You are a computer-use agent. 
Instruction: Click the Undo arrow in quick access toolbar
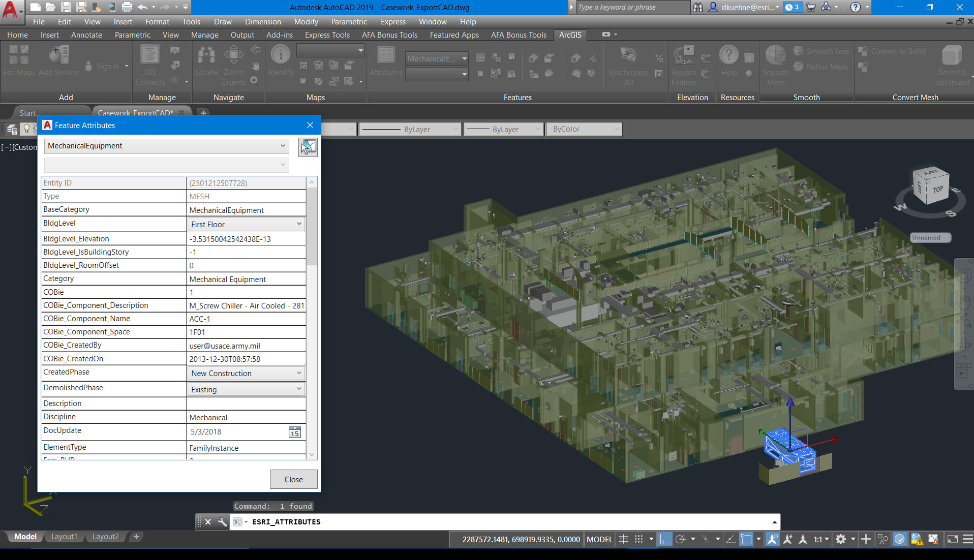[x=142, y=7]
